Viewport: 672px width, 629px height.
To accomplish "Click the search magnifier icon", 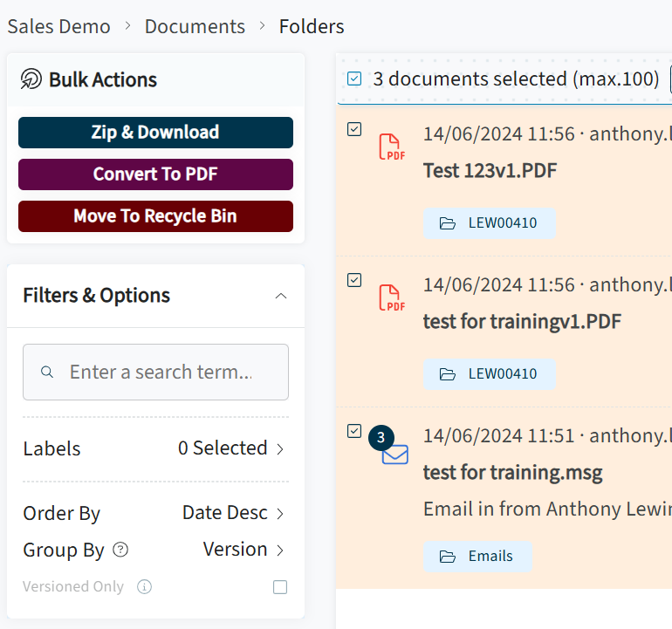I will [47, 372].
